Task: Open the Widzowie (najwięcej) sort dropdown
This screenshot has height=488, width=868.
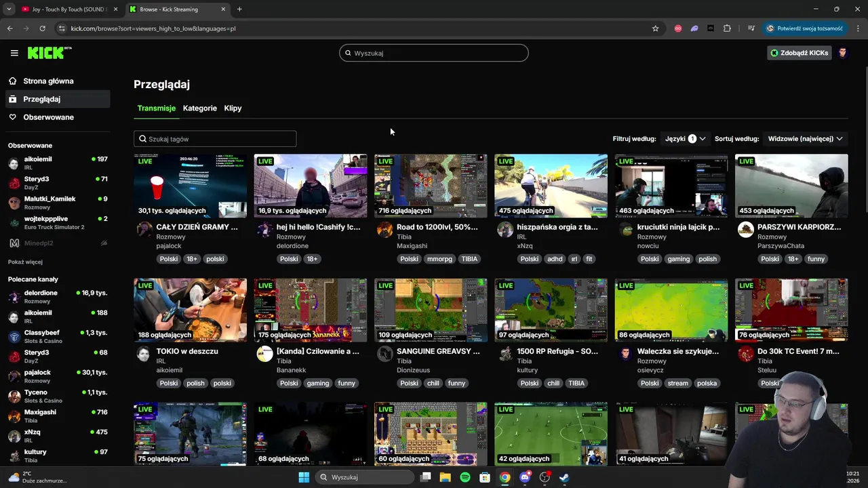Action: [x=806, y=139]
